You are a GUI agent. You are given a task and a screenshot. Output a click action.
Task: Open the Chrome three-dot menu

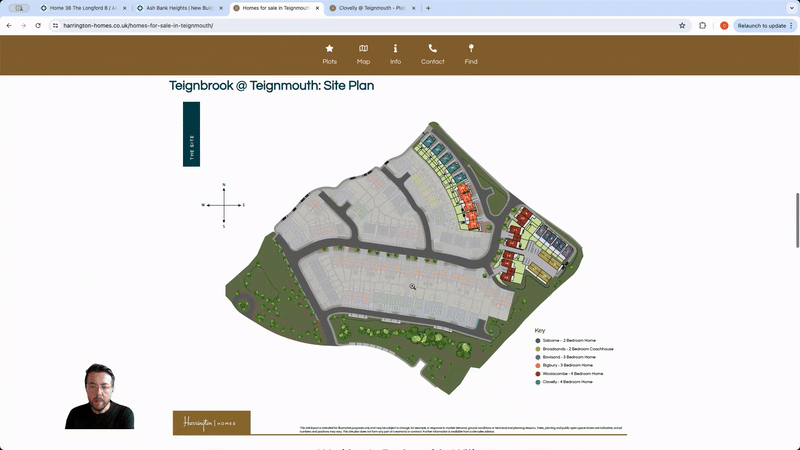[x=791, y=25]
